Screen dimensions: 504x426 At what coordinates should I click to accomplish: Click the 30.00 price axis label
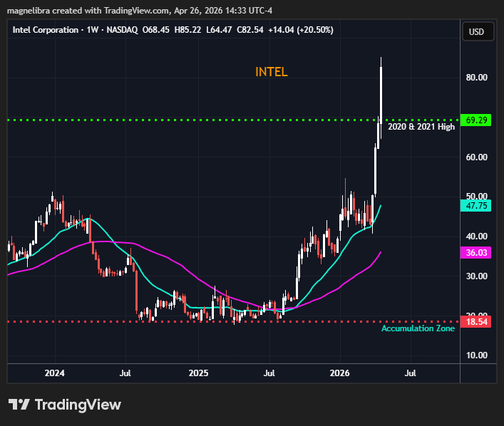477,276
